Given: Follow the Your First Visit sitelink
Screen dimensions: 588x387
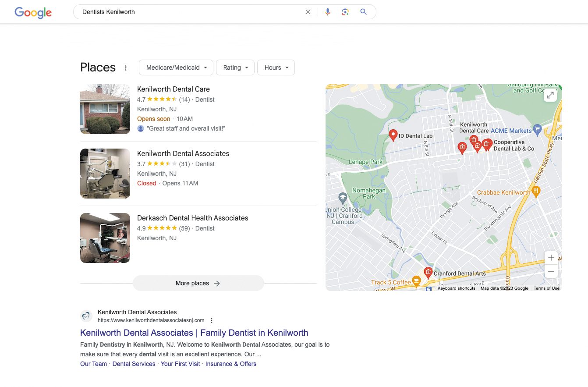Looking at the screenshot, I should point(180,364).
